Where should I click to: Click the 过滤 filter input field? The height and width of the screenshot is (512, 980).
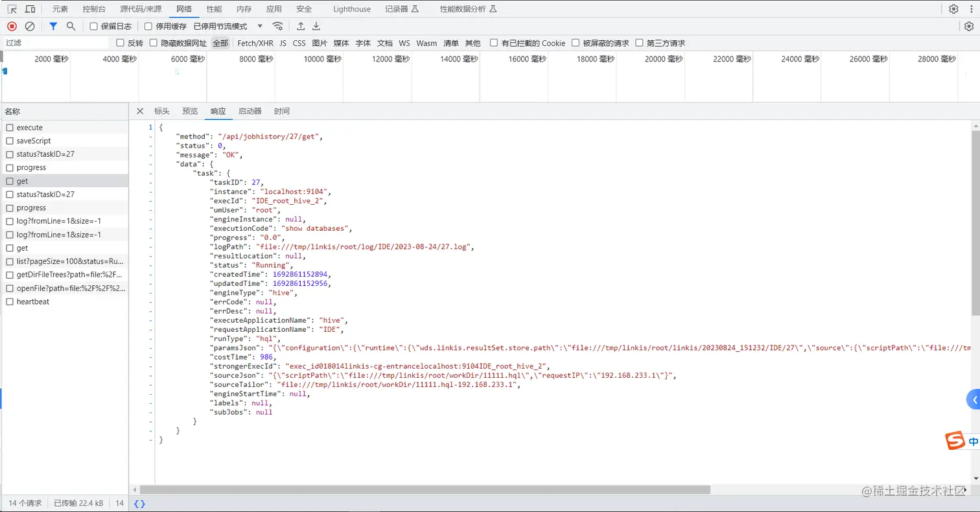click(x=56, y=43)
